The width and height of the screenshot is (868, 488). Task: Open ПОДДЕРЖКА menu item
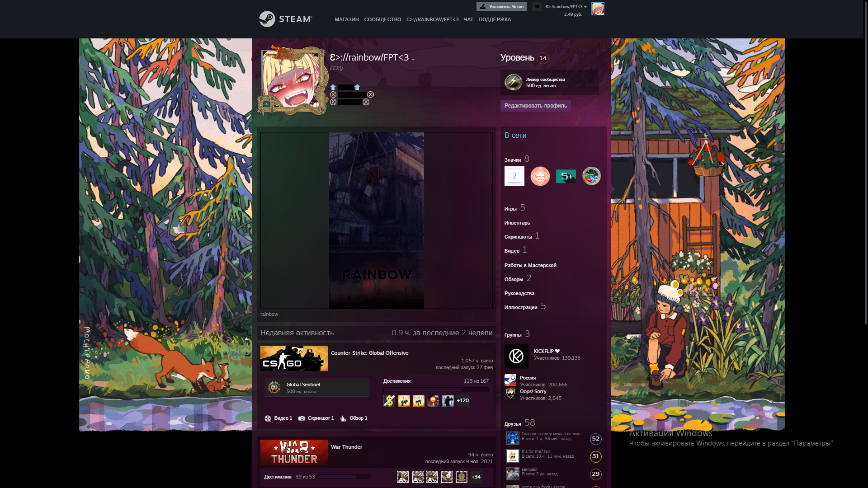495,19
